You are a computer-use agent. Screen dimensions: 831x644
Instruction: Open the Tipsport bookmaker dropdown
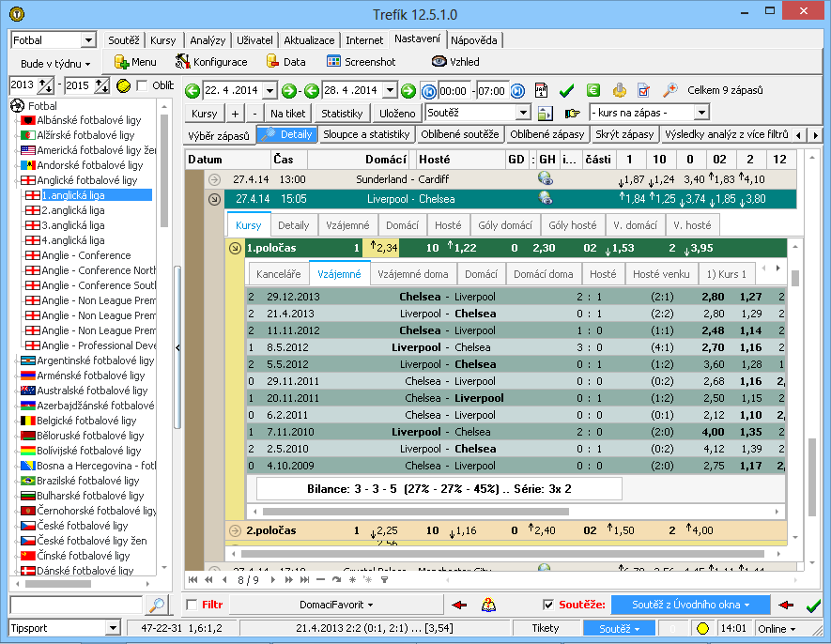113,629
